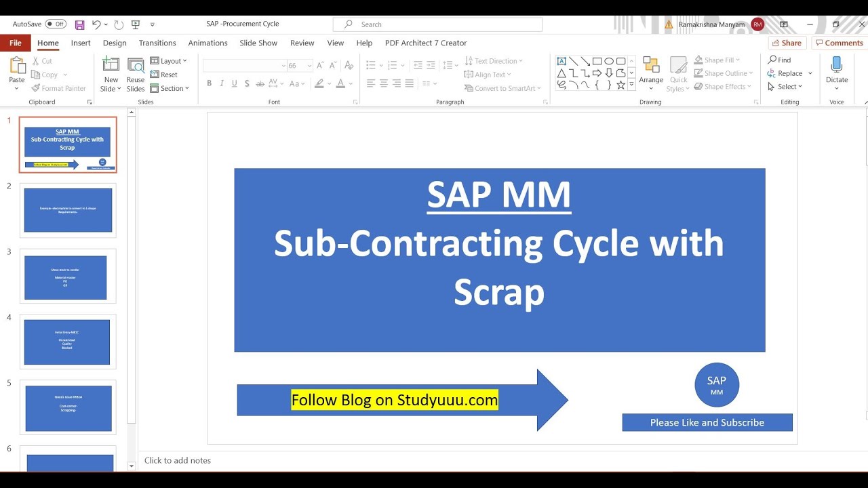The width and height of the screenshot is (868, 488).
Task: Decrease font size
Action: click(333, 66)
